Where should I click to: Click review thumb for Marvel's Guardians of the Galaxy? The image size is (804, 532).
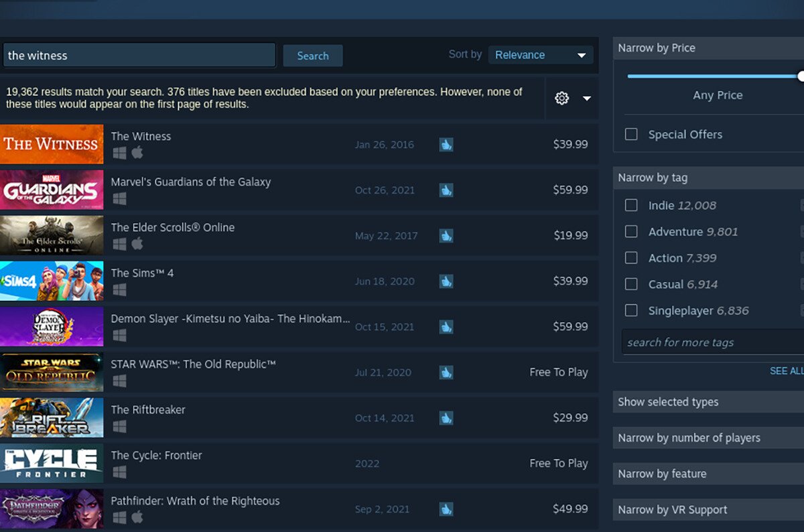[x=446, y=190]
